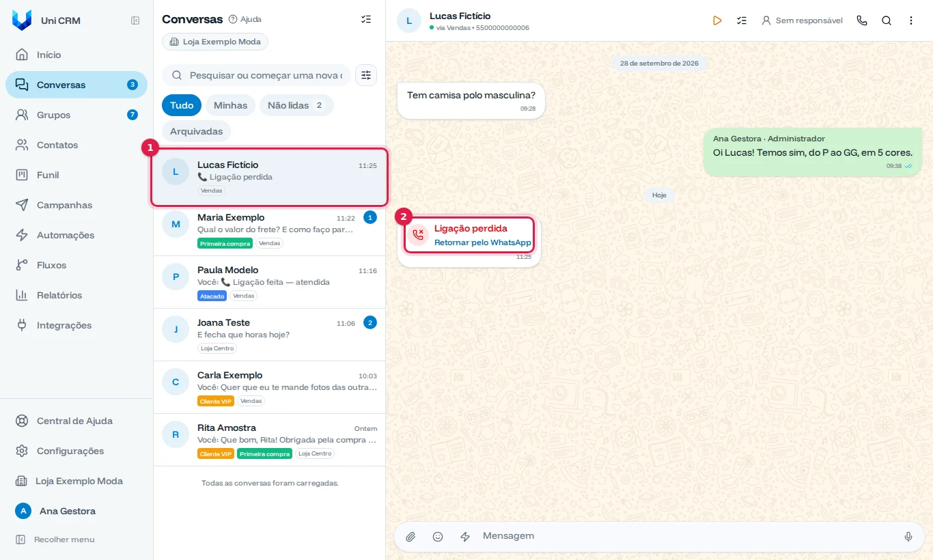Open the Início home page
The width and height of the screenshot is (933, 560).
[76, 55]
